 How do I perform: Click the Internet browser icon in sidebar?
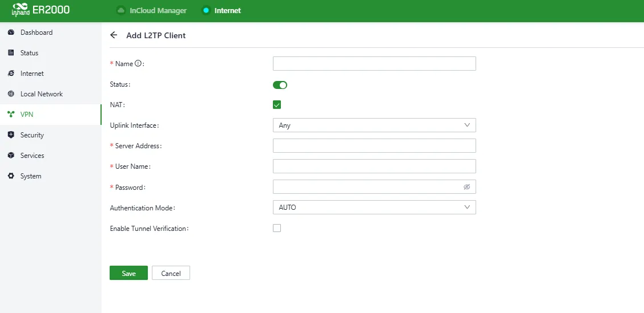[11, 74]
